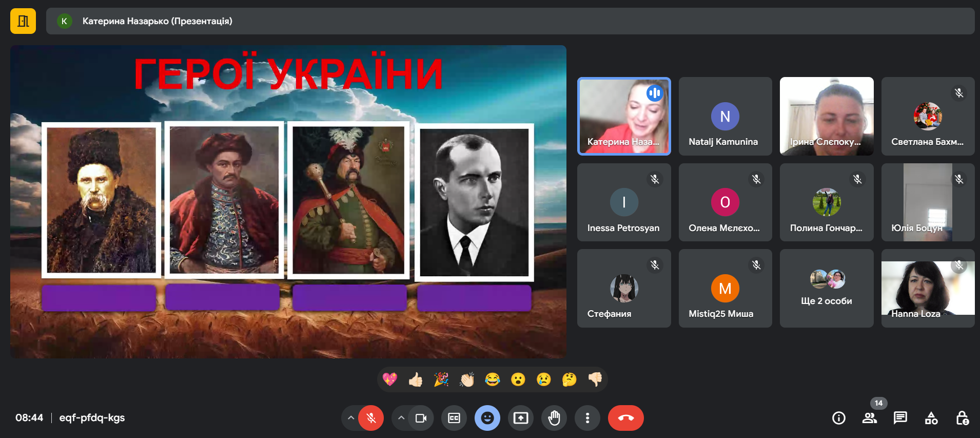Viewport: 980px width, 438px height.
Task: Raise your hand
Action: tap(554, 418)
